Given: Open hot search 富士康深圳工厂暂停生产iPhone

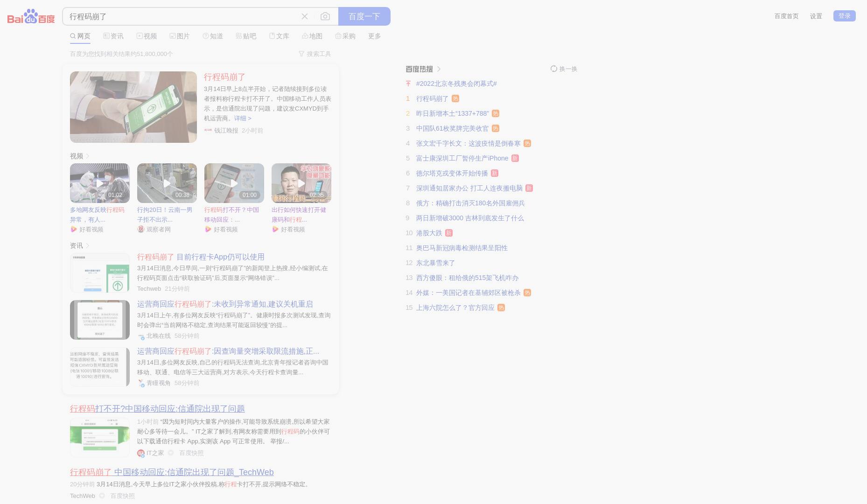Looking at the screenshot, I should [462, 158].
